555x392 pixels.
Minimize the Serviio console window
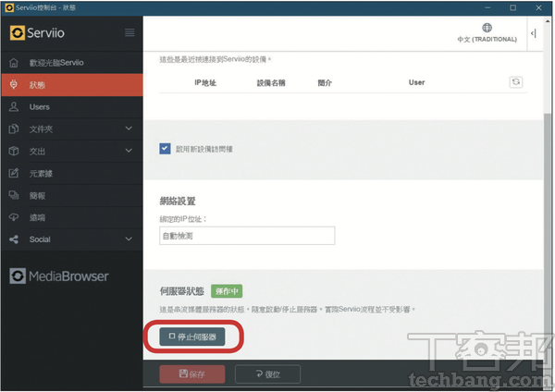[x=487, y=7]
